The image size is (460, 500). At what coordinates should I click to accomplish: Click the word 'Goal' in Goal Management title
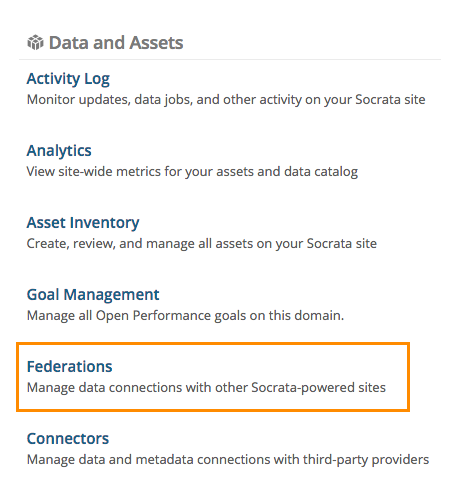(x=43, y=295)
